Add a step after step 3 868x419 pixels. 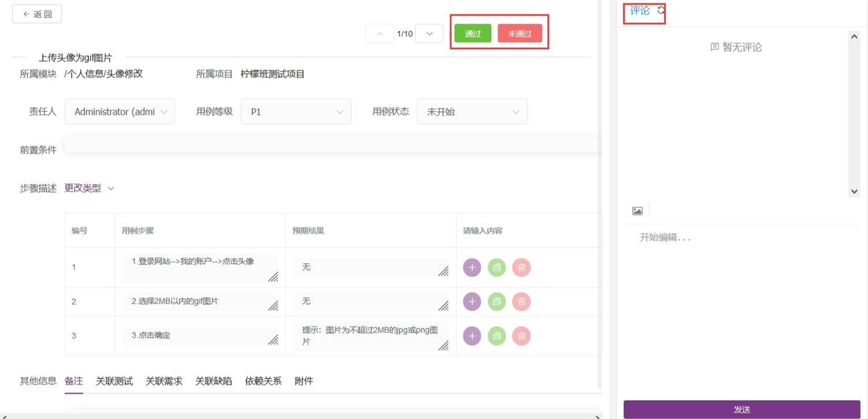tap(472, 336)
